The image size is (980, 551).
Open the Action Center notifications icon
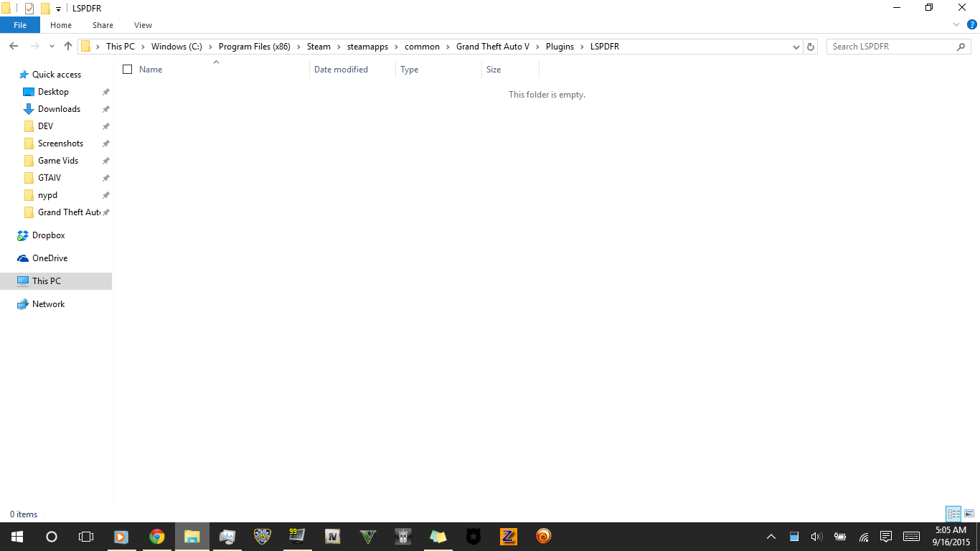coord(886,537)
